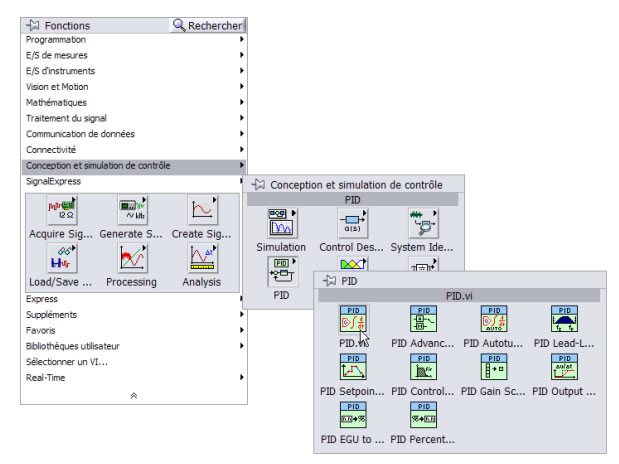Viewport: 619px width, 464px height.
Task: Open the Generate Signals subpalette icon
Action: 133,210
